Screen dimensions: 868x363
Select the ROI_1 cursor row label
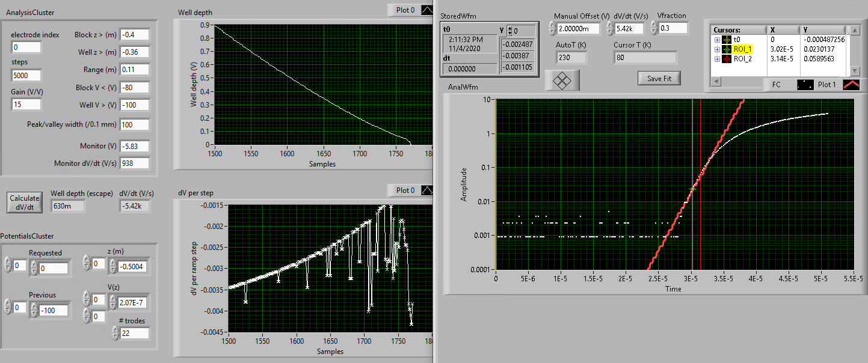click(743, 49)
